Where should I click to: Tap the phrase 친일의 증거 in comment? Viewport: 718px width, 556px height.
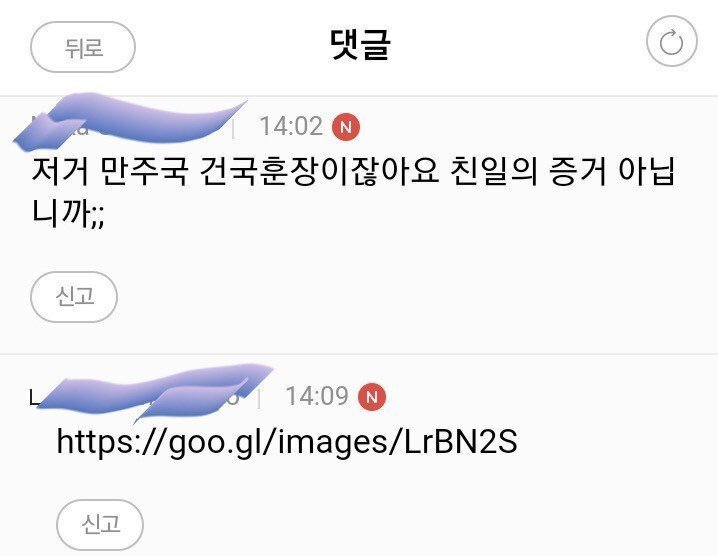(x=529, y=171)
